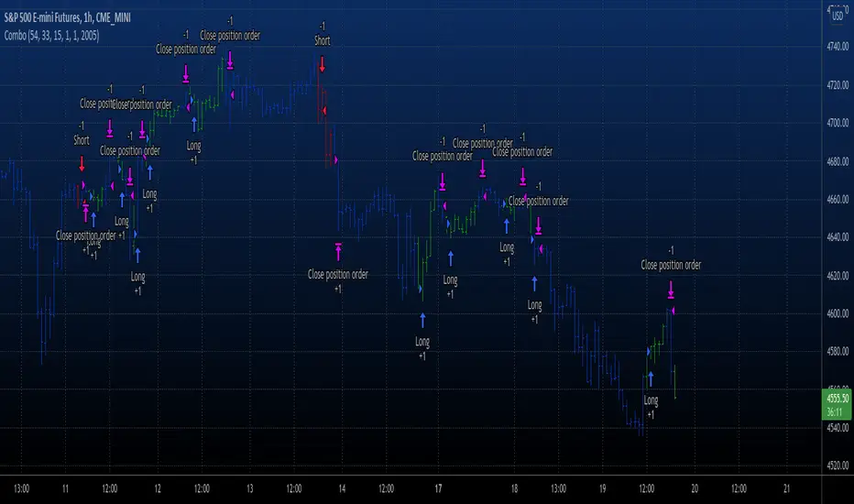Click the 4540.00 price axis label
The image size is (854, 504).
838,428
